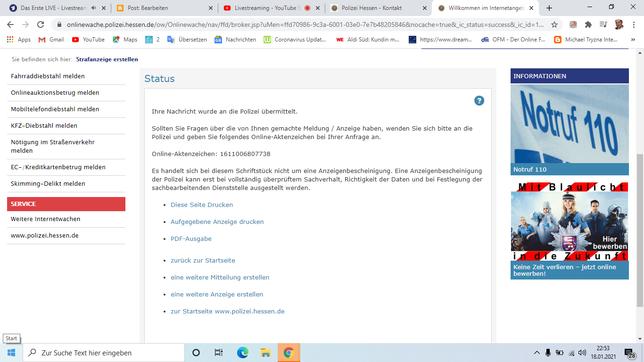The height and width of the screenshot is (362, 644).
Task: Open the Nachrichten bookmark
Action: 235,40
